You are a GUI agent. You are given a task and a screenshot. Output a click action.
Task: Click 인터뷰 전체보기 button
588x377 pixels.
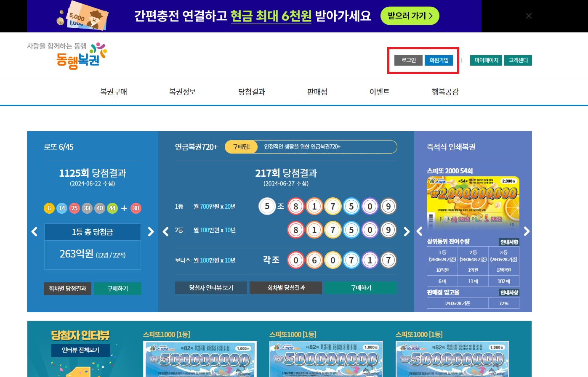coord(81,350)
